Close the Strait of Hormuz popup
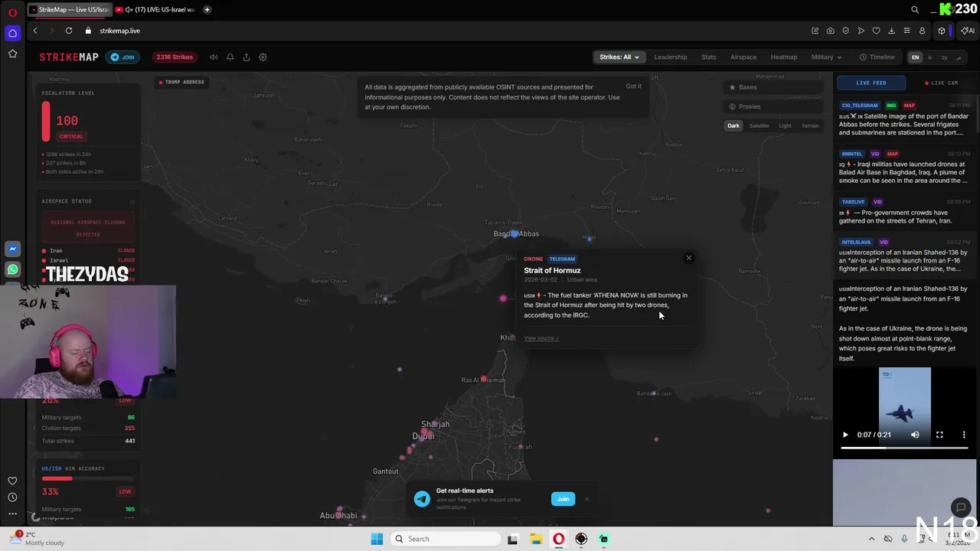Image resolution: width=980 pixels, height=551 pixels. coord(688,258)
